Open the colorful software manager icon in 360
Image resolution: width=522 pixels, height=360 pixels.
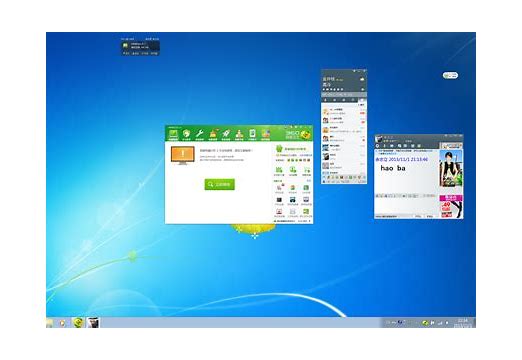coord(265,134)
